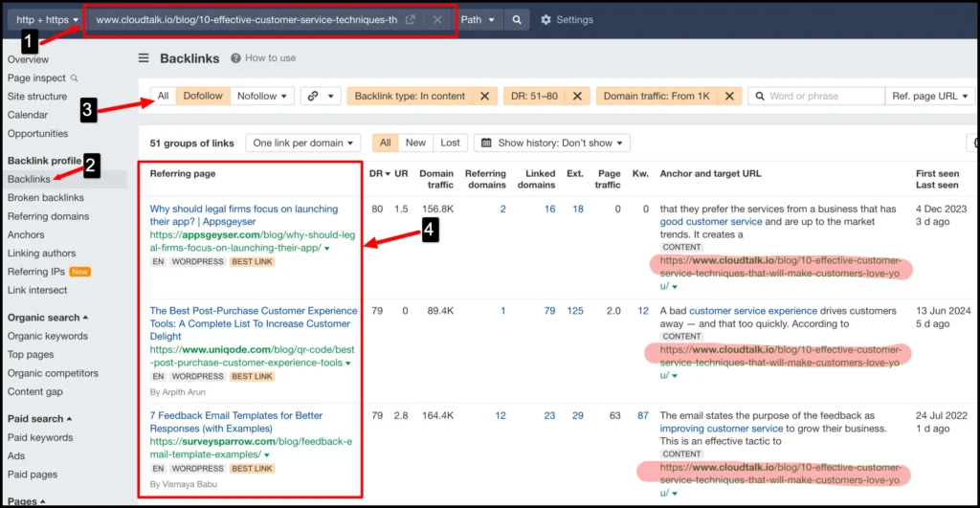Click the target URL input field
Screen dimensions: 980x508
[x=247, y=19]
